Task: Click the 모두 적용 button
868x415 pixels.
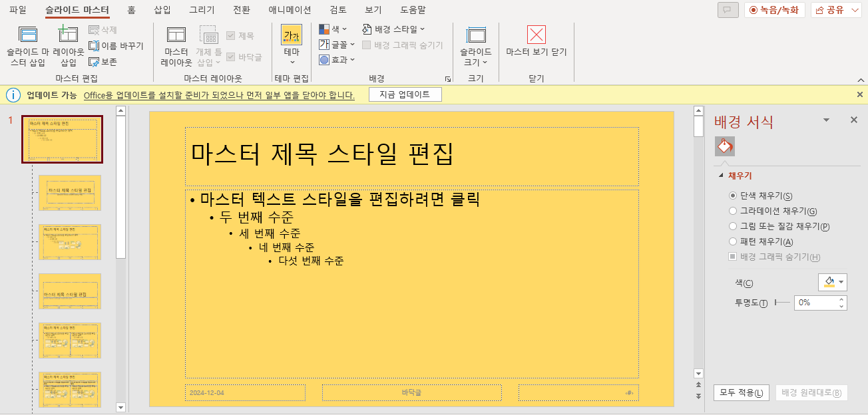Action: click(x=742, y=392)
